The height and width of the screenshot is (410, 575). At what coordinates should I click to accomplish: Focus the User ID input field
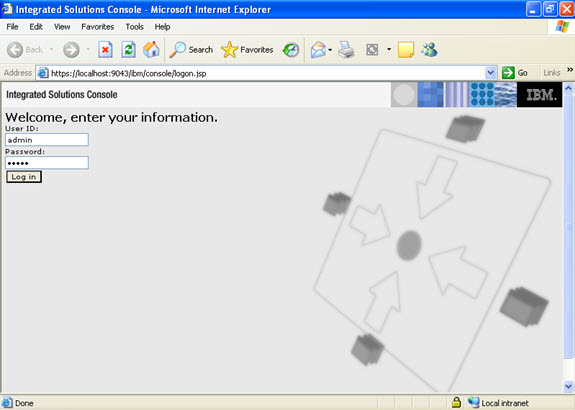(x=47, y=140)
